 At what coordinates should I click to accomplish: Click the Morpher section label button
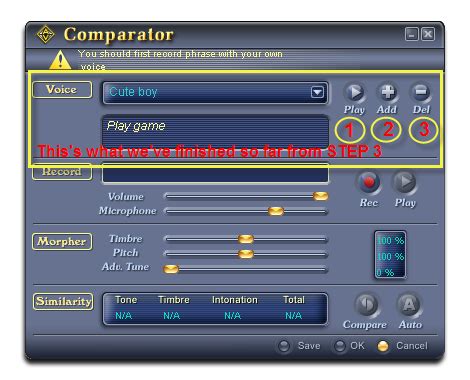coord(62,241)
